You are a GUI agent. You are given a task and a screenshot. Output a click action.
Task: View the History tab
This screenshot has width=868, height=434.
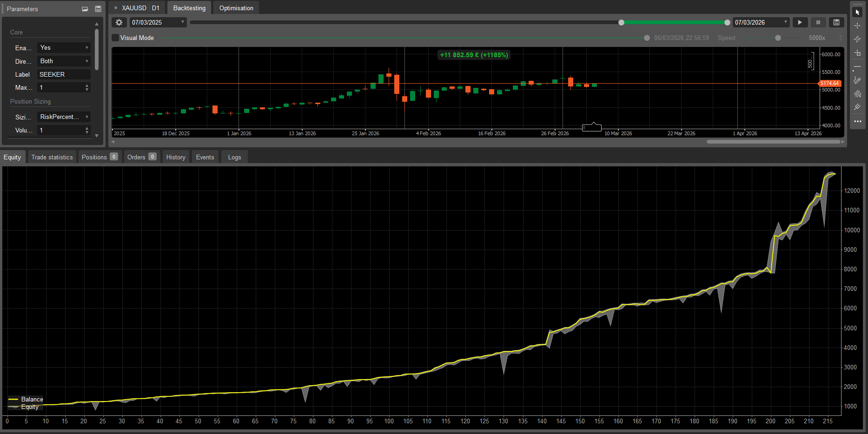point(175,157)
